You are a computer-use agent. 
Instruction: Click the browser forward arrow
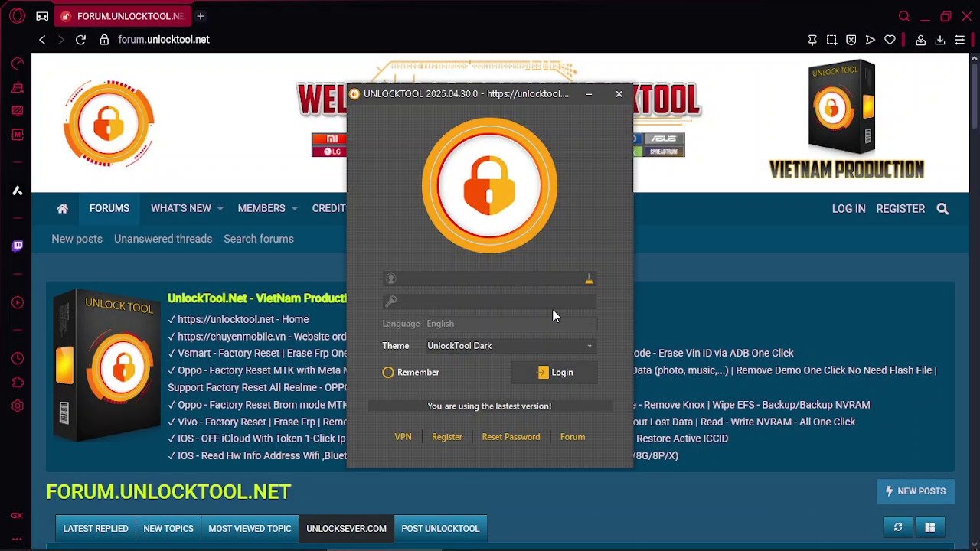[x=61, y=40]
